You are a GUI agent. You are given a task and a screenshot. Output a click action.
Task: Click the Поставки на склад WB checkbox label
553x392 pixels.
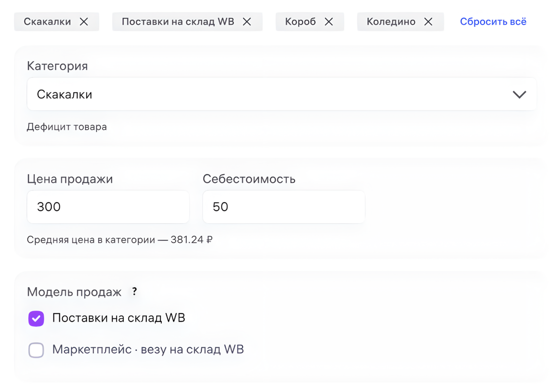(118, 318)
